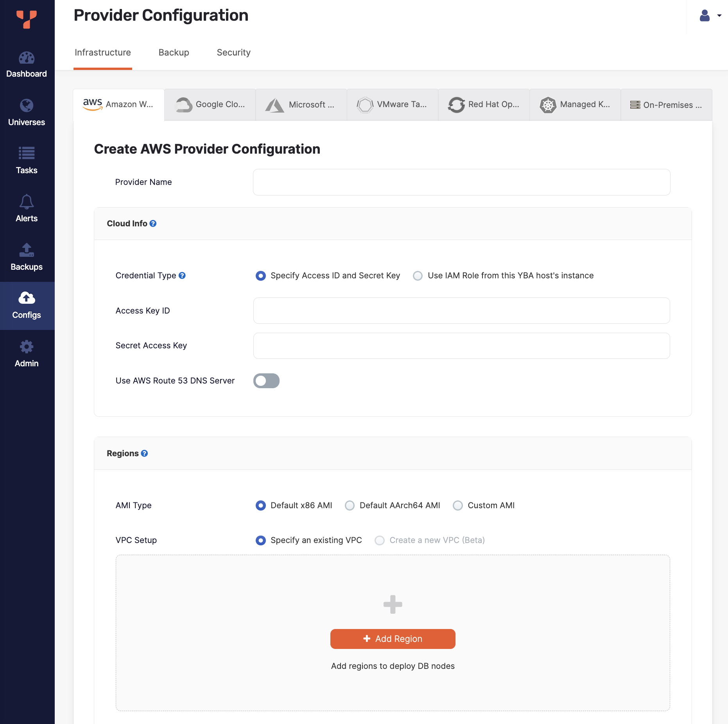Select the Google Cloud provider tab
This screenshot has height=724, width=728.
click(x=210, y=105)
